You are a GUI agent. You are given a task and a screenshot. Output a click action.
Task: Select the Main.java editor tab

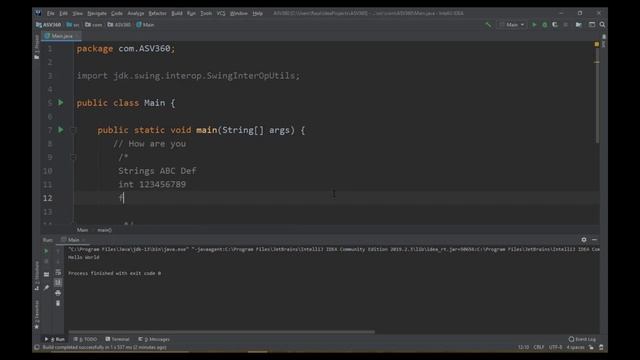[x=62, y=36]
